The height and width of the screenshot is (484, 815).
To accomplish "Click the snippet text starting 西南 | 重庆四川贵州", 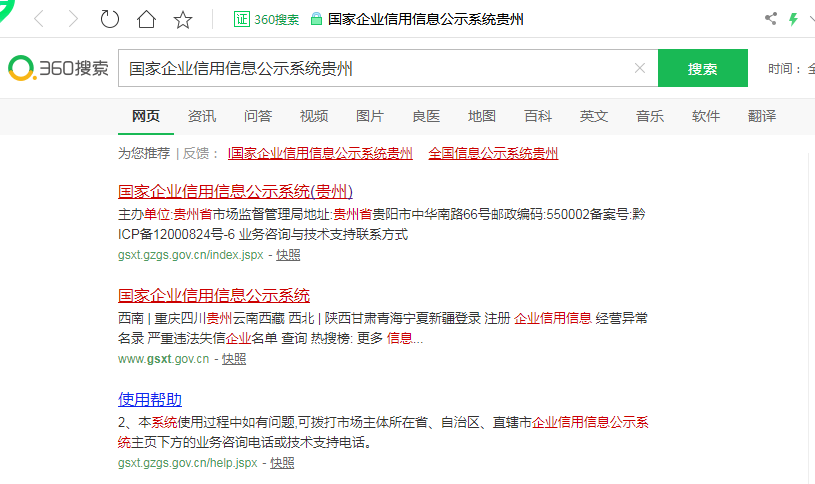I will coord(383,328).
